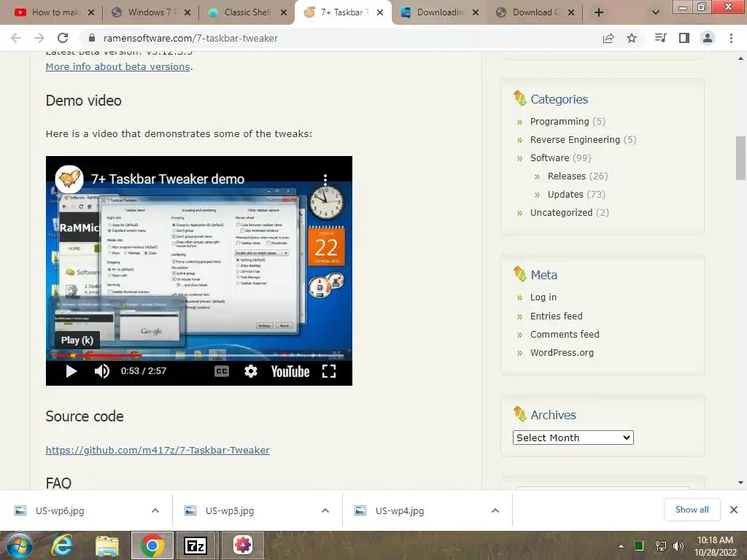Open Chrome three-dot menu
The height and width of the screenshot is (560, 747).
(731, 38)
